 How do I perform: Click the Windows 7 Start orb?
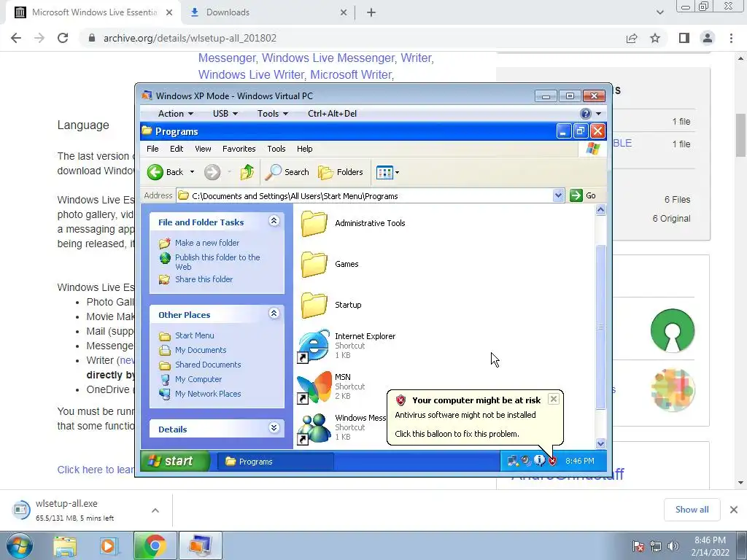click(x=19, y=545)
